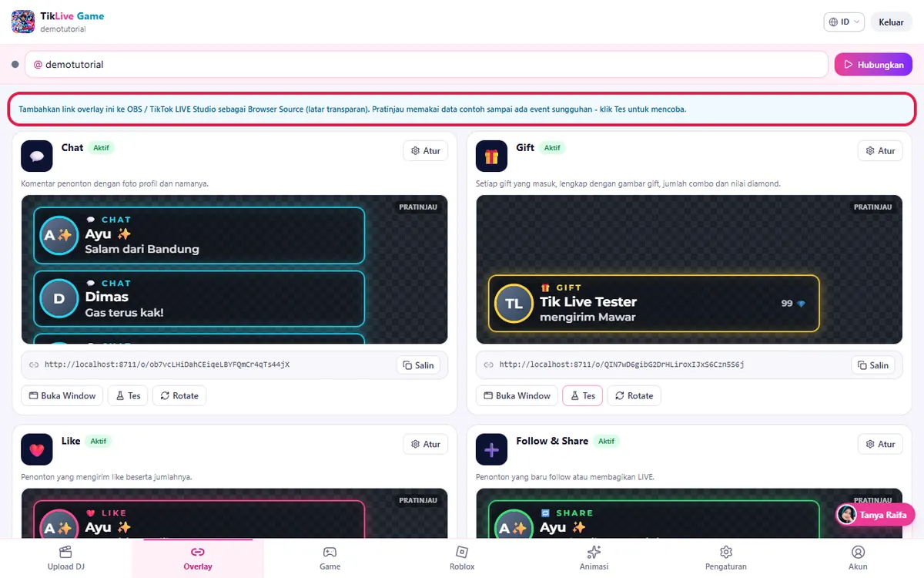Click Tes button under Chat overlay

coord(128,396)
